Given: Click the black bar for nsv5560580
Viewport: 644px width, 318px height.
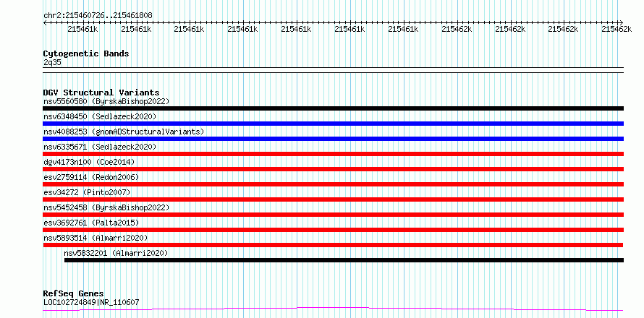Looking at the screenshot, I should [x=334, y=108].
